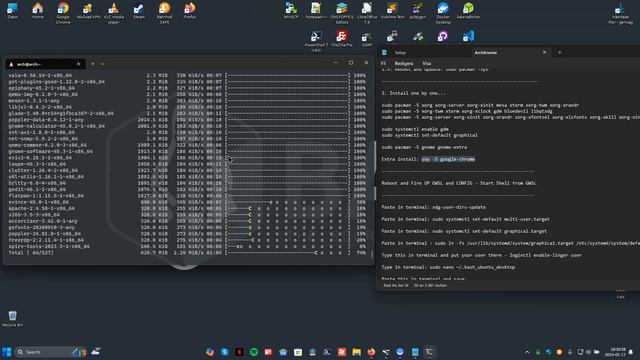The height and width of the screenshot is (360, 640).
Task: Switch to the Terminal taskbar icon
Action: point(429,352)
